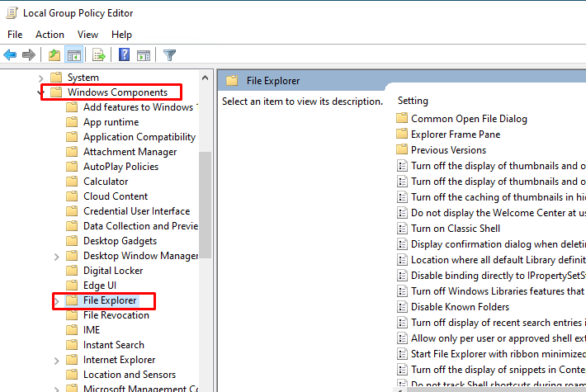Select Data Collection and Preview tree item
Screen dimensions: 586x392
[x=140, y=226]
